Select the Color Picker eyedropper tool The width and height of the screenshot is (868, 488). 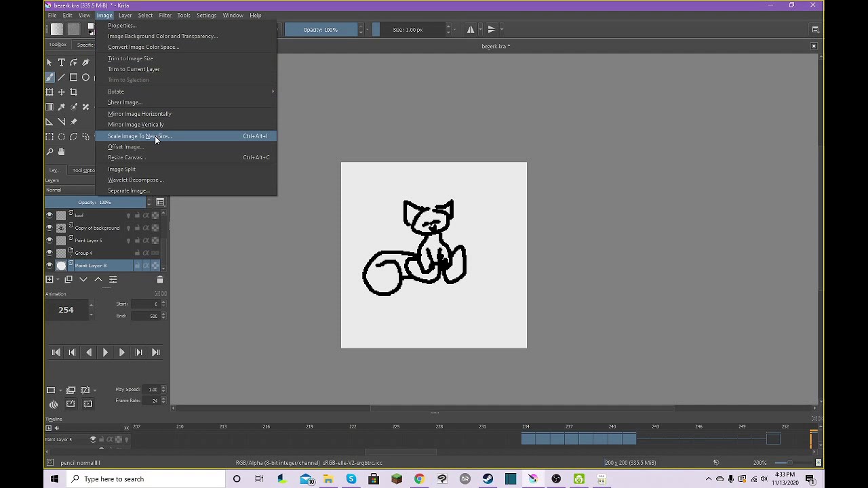click(61, 107)
